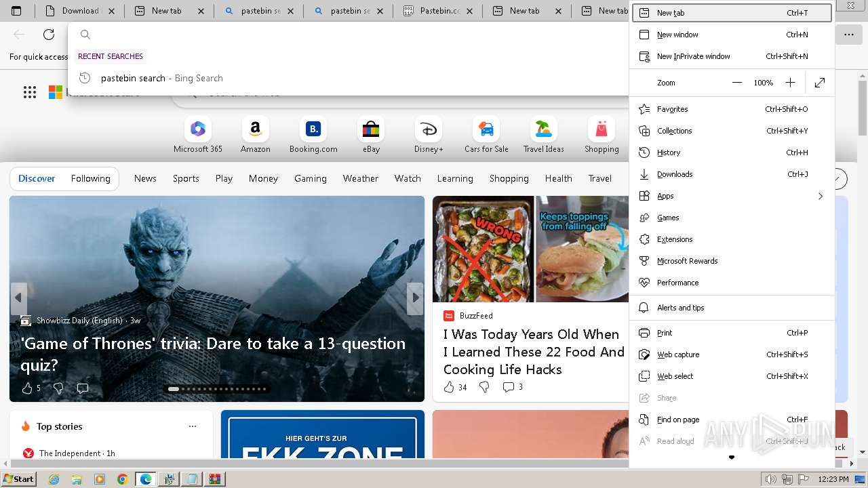Launch Google Chrome from the taskbar
The height and width of the screenshot is (488, 868).
pyautogui.click(x=122, y=479)
